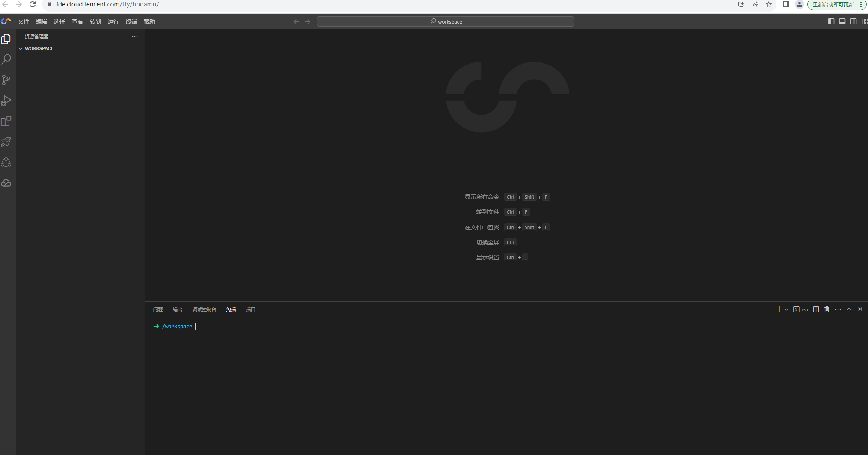Open the browser profile menu
868x455 pixels.
(799, 4)
